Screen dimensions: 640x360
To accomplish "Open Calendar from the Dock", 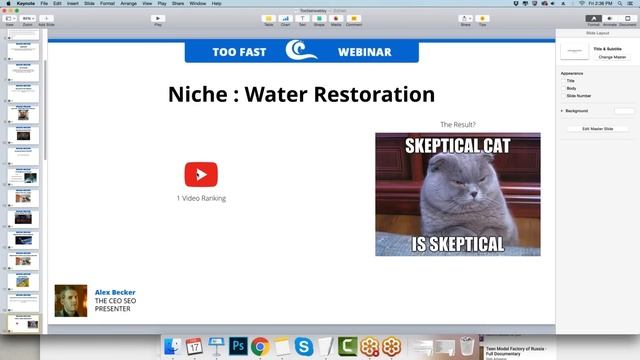I will 194,347.
